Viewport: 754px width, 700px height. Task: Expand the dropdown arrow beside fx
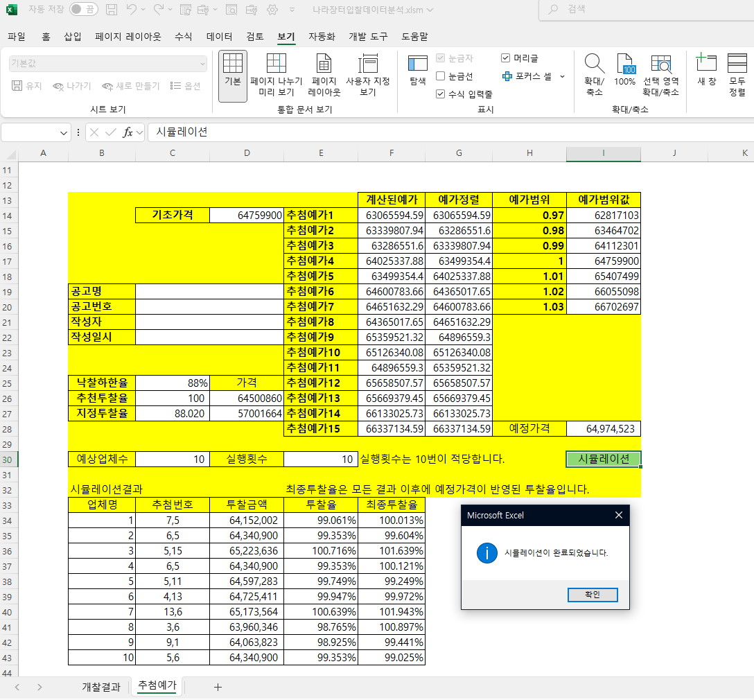[139, 132]
